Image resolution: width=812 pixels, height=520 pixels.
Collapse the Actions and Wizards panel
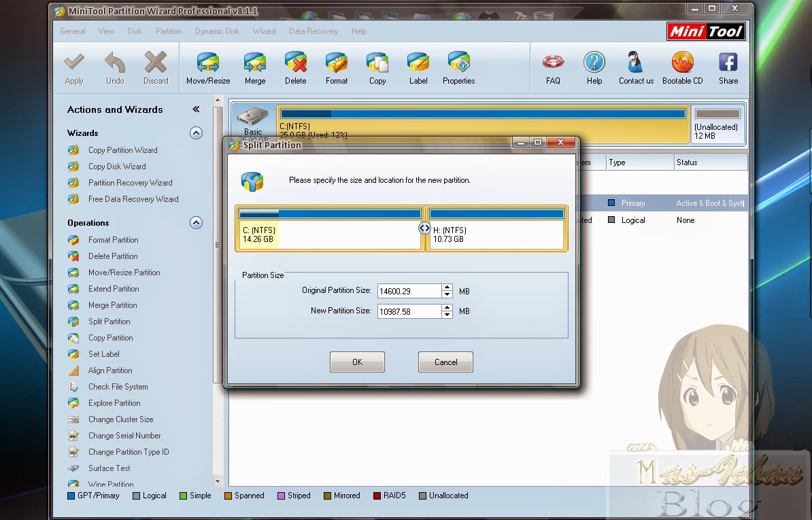(196, 109)
